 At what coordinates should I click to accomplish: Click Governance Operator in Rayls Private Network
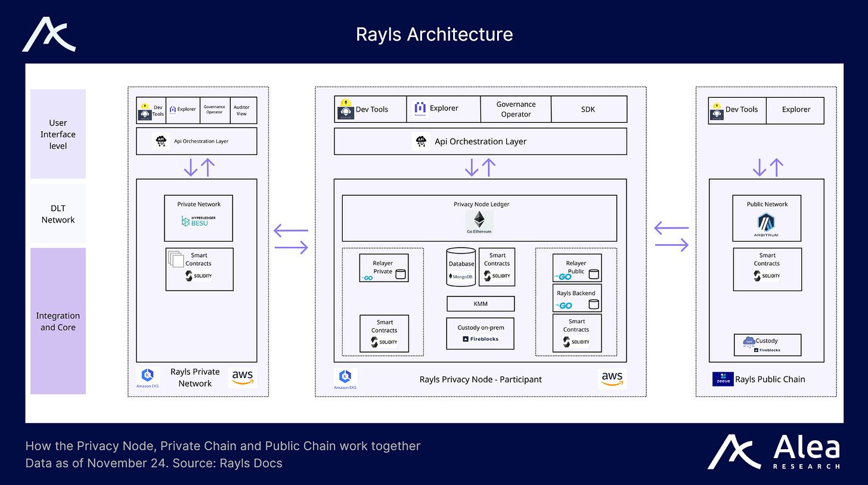(x=214, y=110)
